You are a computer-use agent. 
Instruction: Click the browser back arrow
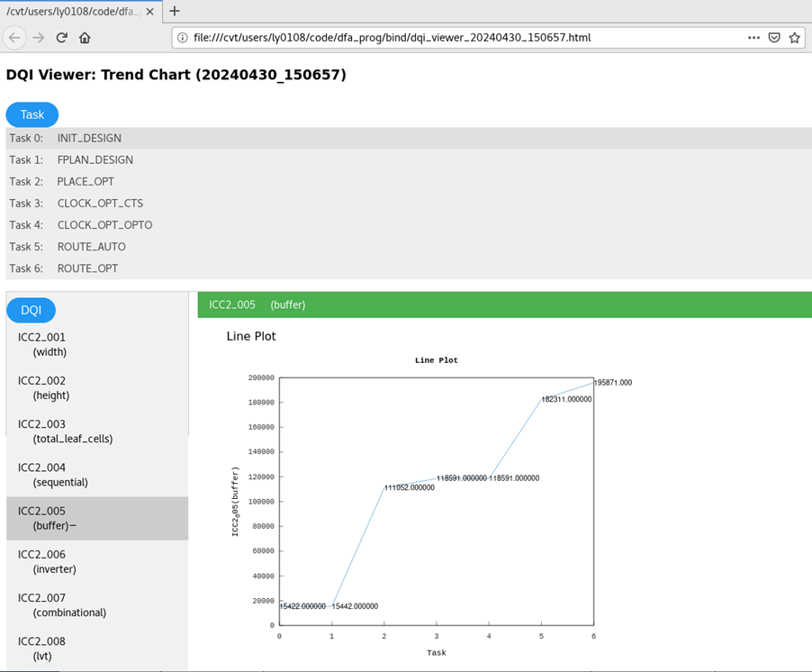(14, 38)
